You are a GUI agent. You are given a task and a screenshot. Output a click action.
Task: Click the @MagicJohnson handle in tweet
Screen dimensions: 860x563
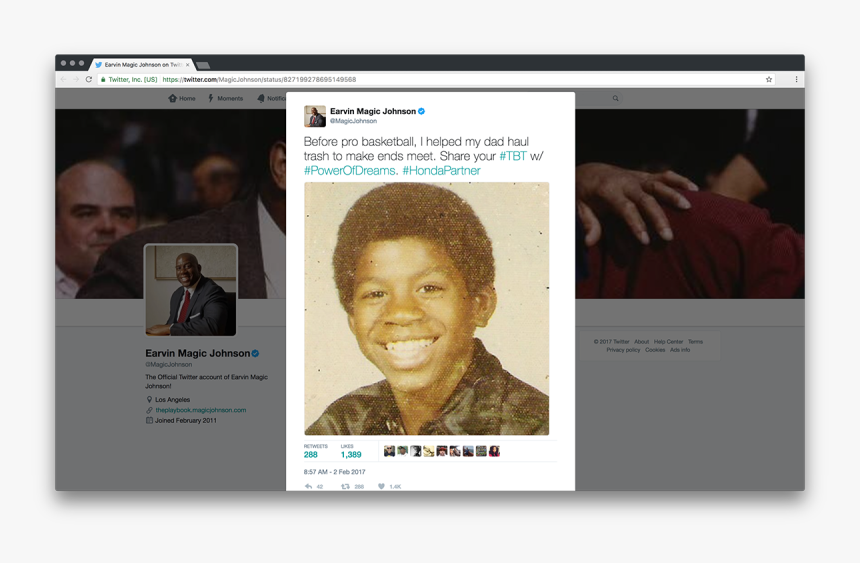coord(353,121)
